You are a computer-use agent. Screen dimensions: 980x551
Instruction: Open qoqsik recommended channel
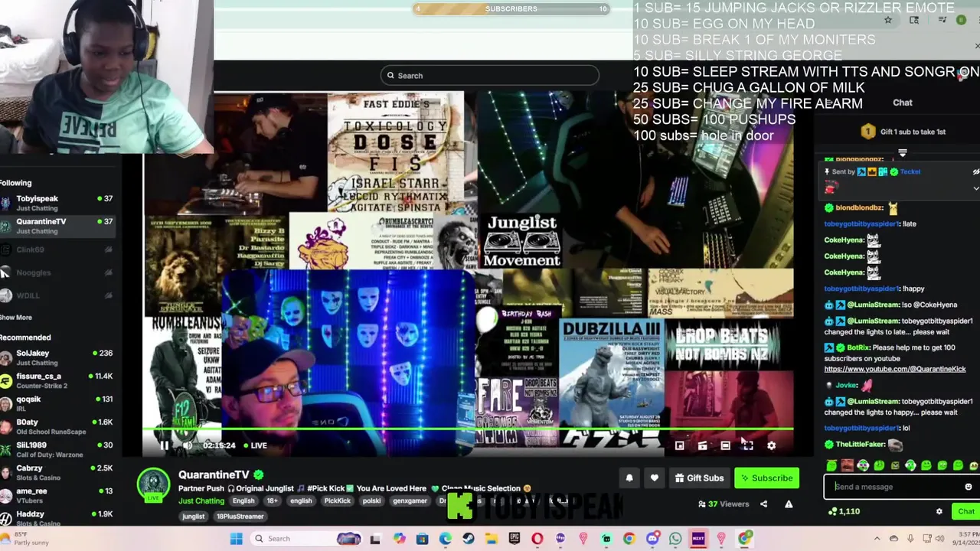[57, 403]
